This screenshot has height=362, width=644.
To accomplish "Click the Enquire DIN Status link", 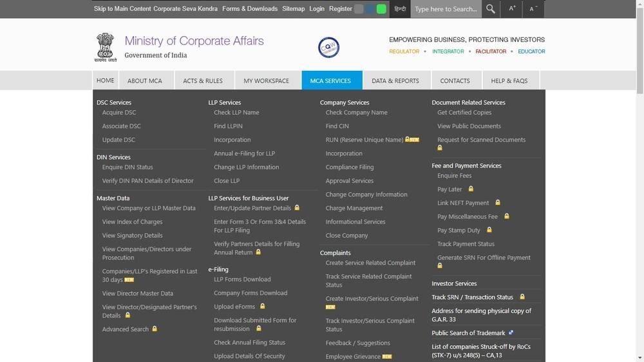I will click(128, 167).
